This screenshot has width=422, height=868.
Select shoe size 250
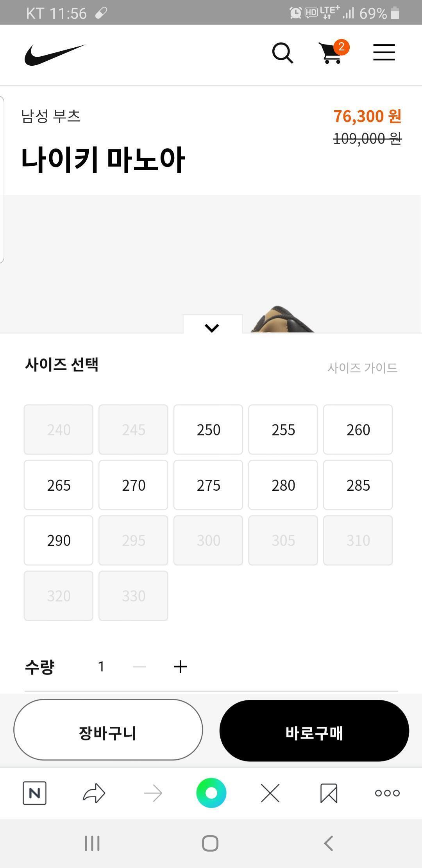(x=208, y=430)
